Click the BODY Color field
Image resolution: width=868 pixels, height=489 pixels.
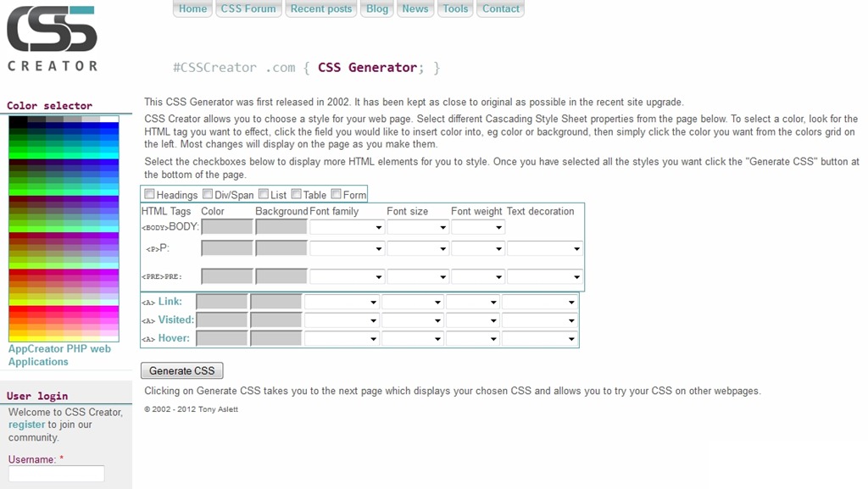click(x=227, y=227)
